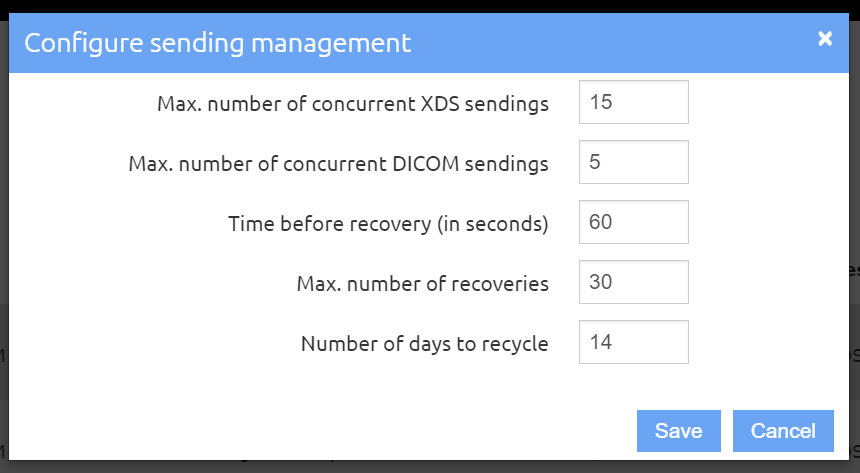Click the 'Number of days to recycle' label
Image resolution: width=860 pixels, height=473 pixels.
tap(425, 344)
